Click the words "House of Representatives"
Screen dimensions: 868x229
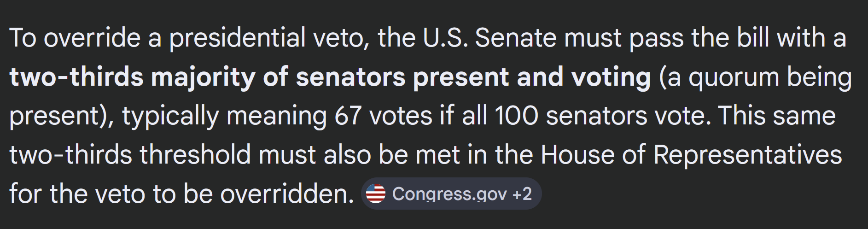pyautogui.click(x=691, y=155)
